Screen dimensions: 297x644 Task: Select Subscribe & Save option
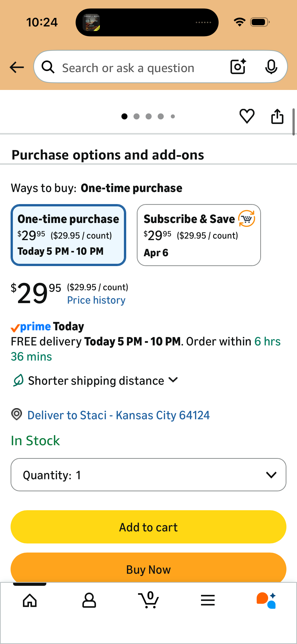point(199,235)
